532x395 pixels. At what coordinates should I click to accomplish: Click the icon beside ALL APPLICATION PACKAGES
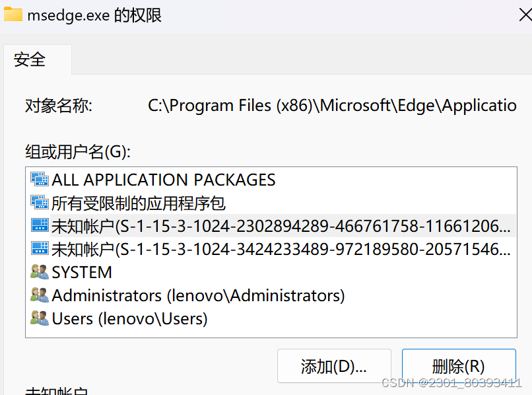39,178
